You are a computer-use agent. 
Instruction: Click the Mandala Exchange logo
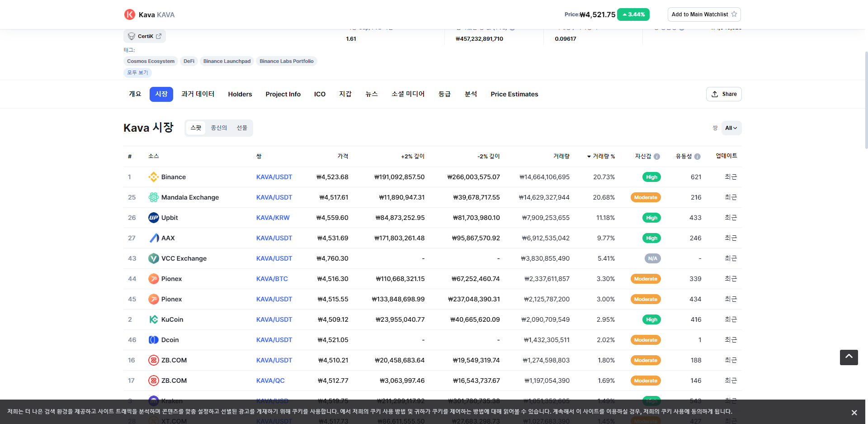coord(154,197)
